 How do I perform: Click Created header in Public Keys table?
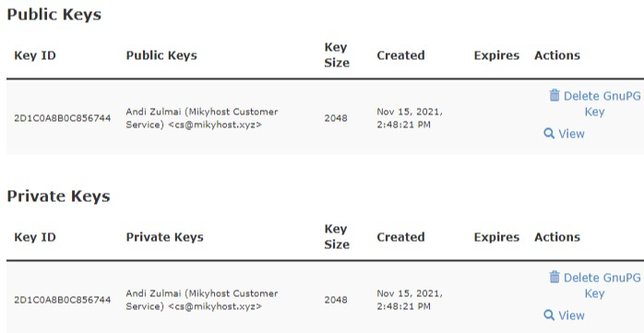point(400,55)
